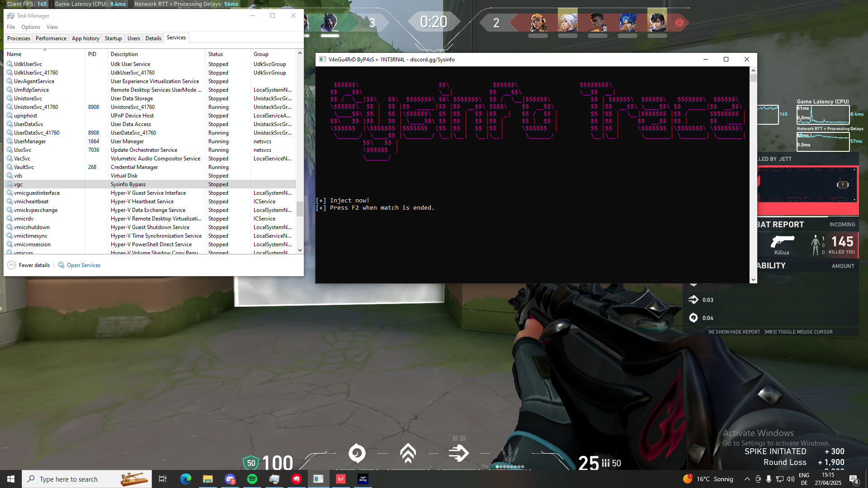
Task: Launch Microsoft Edge from the taskbar
Action: click(x=185, y=479)
